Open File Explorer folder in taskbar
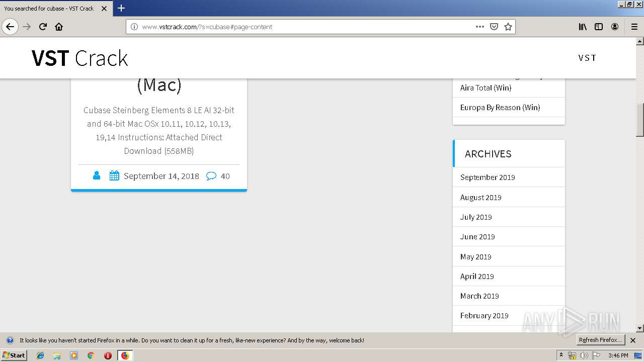644x362 pixels. pos(57,355)
